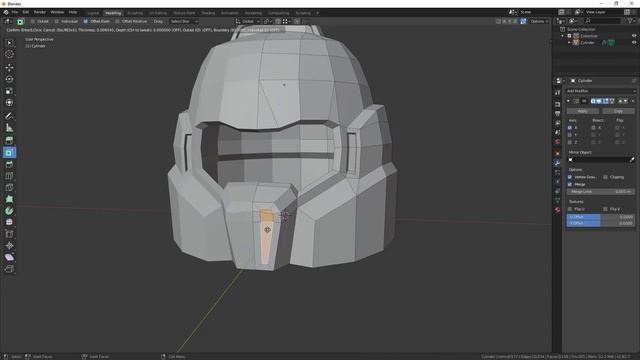Open the editor type dropdown in header
The height and width of the screenshot is (360, 640).
pos(8,21)
